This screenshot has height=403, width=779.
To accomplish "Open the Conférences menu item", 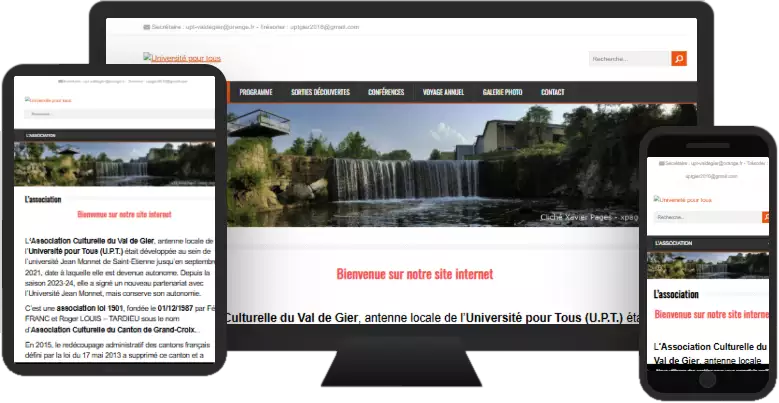I will pyautogui.click(x=386, y=92).
